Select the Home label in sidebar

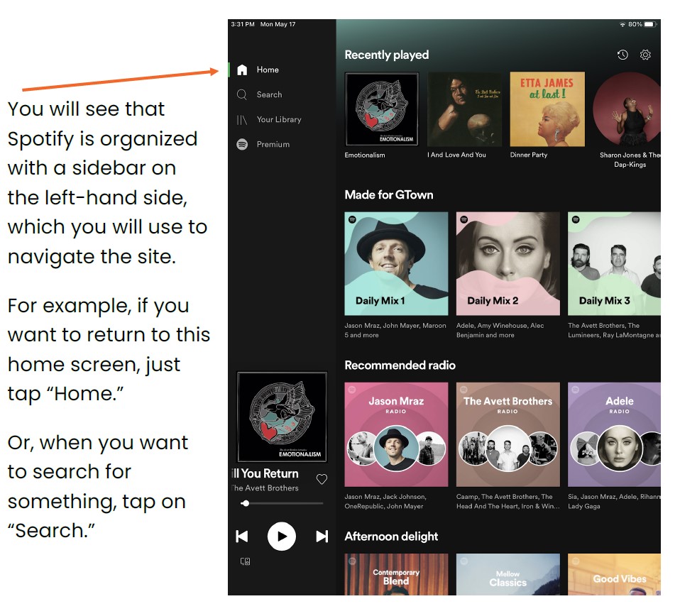pos(268,70)
